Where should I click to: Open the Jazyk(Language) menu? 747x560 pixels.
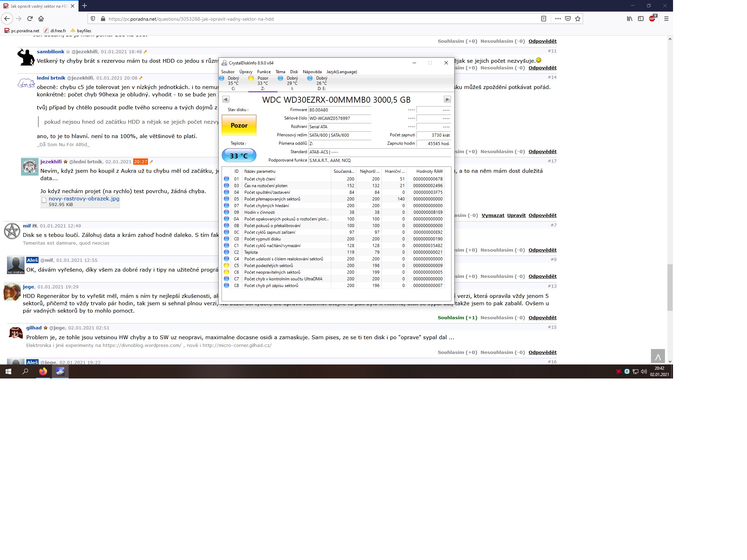(341, 72)
